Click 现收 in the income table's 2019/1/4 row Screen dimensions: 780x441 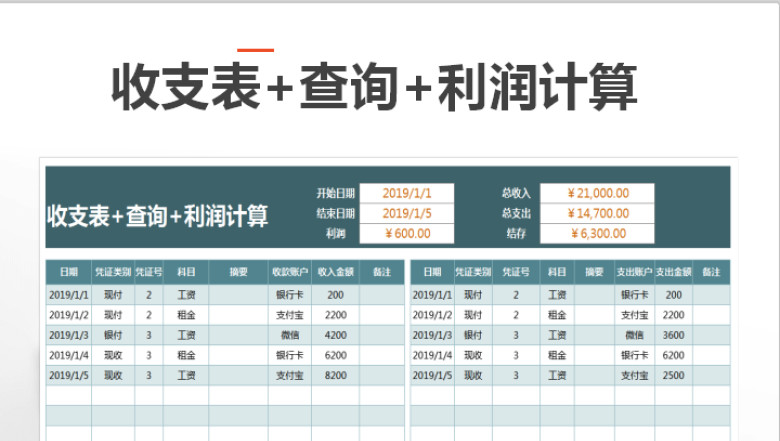tap(113, 355)
